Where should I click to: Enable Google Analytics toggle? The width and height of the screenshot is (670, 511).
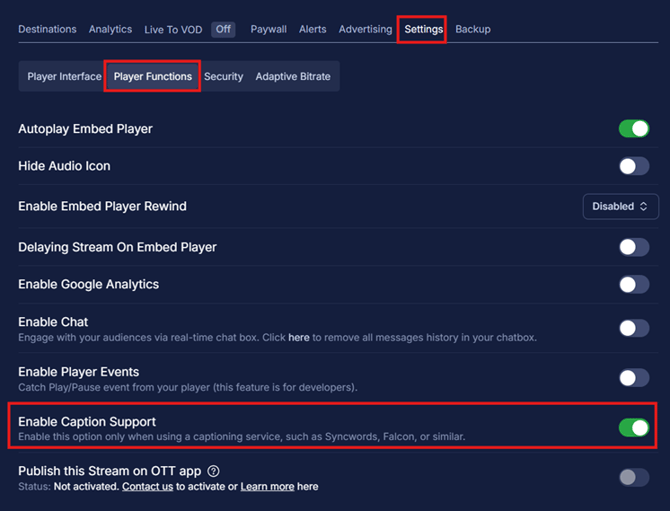pos(633,285)
